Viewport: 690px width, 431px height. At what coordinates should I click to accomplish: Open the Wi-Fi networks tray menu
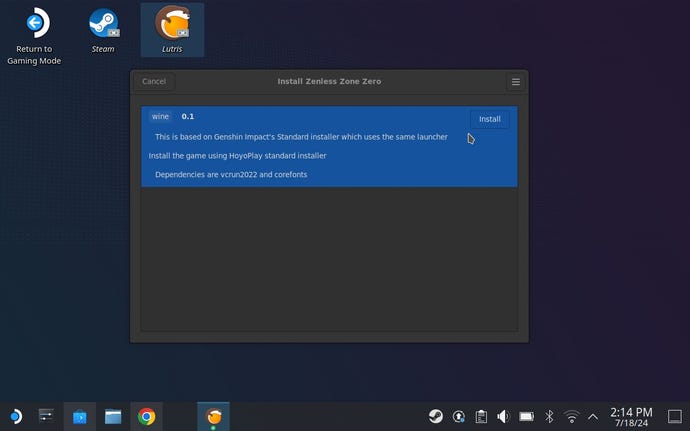coord(571,416)
